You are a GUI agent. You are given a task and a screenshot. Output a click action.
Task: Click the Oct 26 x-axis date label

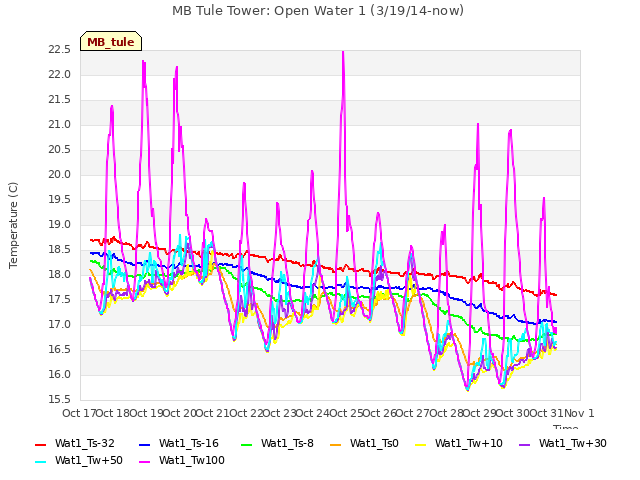pos(380,413)
